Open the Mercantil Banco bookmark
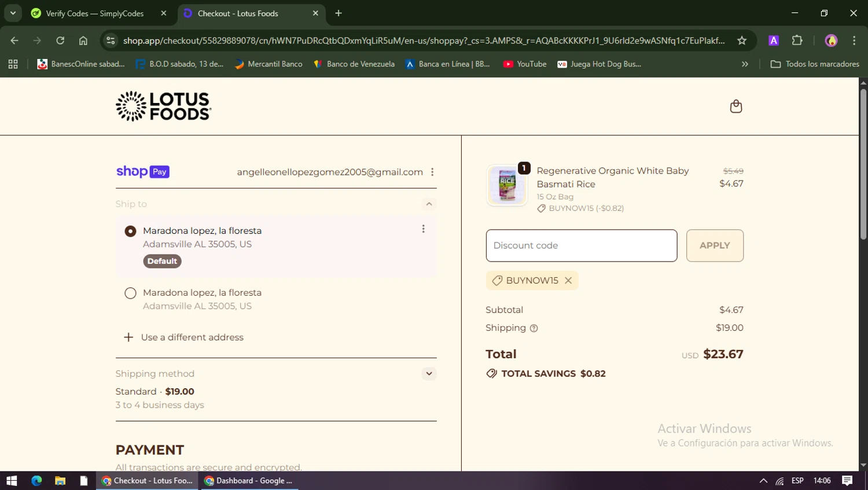Viewport: 868px width, 490px height. (269, 64)
